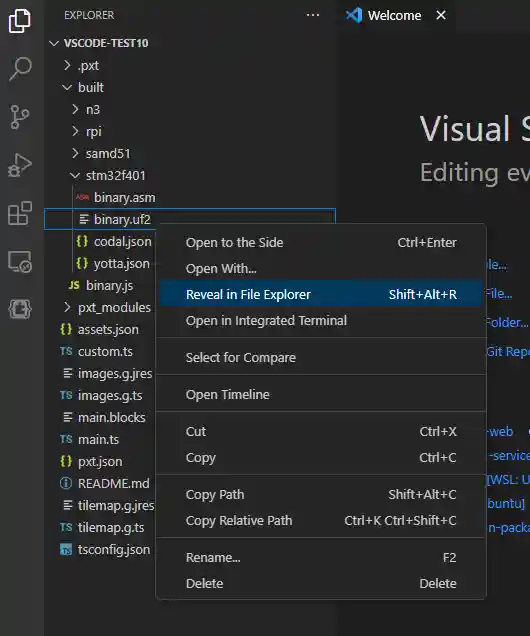
Task: Open tilemap.g.ts file
Action: coord(111,528)
